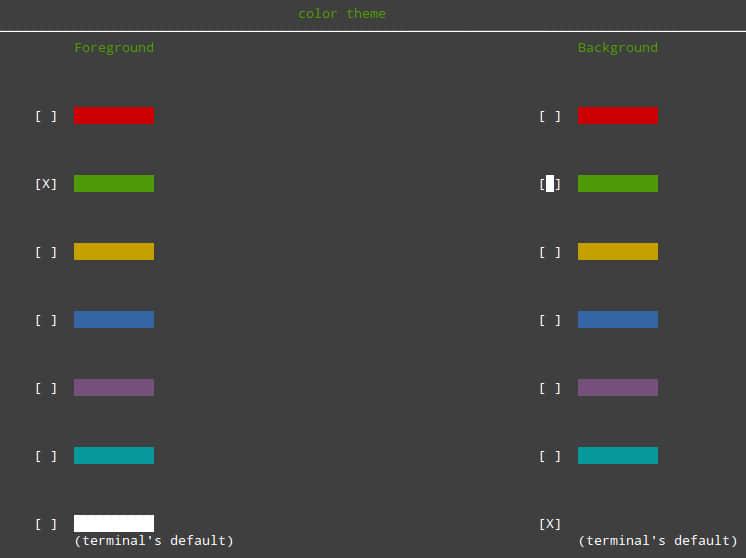
Task: Click the blue background color swatch
Action: 618,320
